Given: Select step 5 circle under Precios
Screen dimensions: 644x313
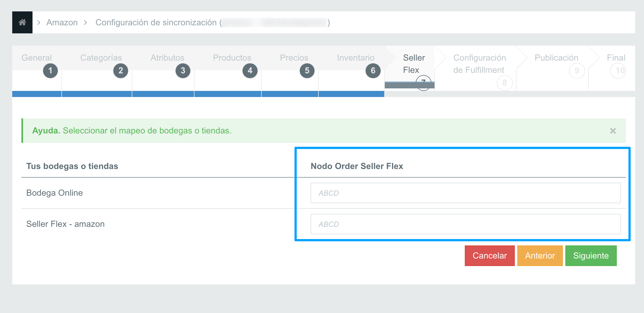Looking at the screenshot, I should pyautogui.click(x=307, y=71).
